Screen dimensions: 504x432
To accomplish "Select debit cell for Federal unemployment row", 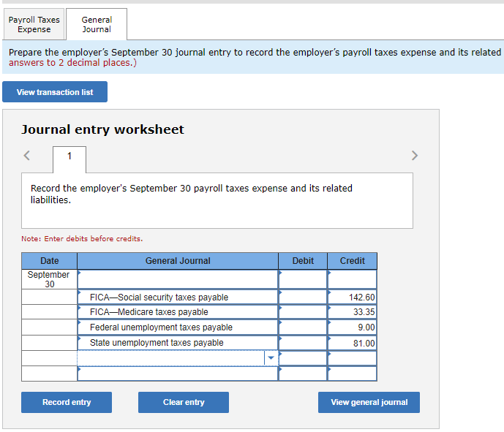I will 303,327.
